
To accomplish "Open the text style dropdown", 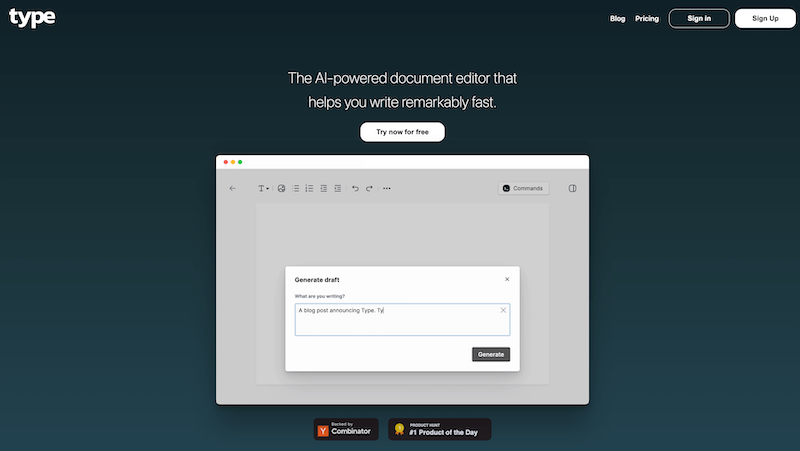I will 264,188.
